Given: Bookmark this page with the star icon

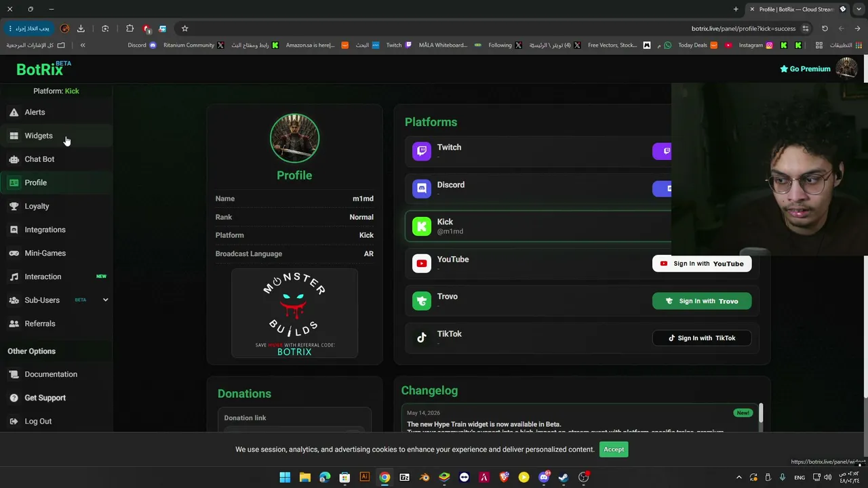Looking at the screenshot, I should (184, 28).
